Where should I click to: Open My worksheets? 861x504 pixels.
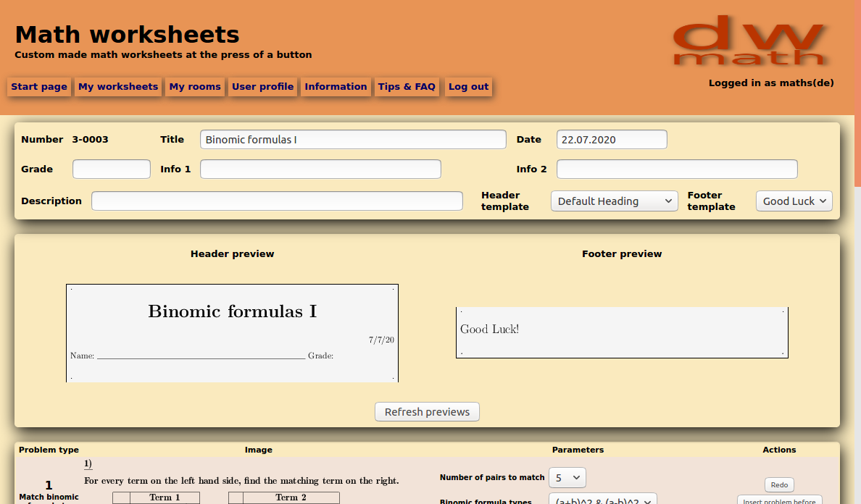click(x=117, y=86)
